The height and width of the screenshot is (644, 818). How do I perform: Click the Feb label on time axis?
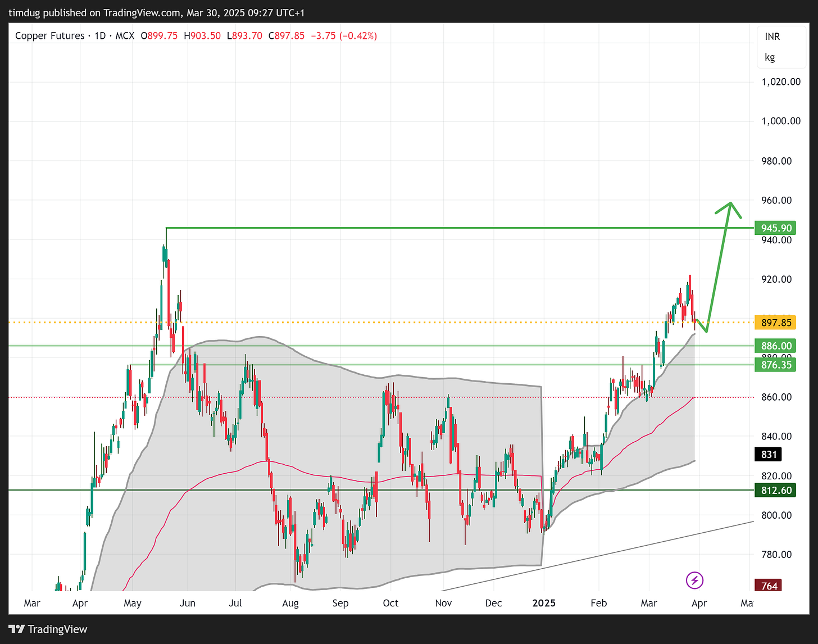tap(599, 604)
